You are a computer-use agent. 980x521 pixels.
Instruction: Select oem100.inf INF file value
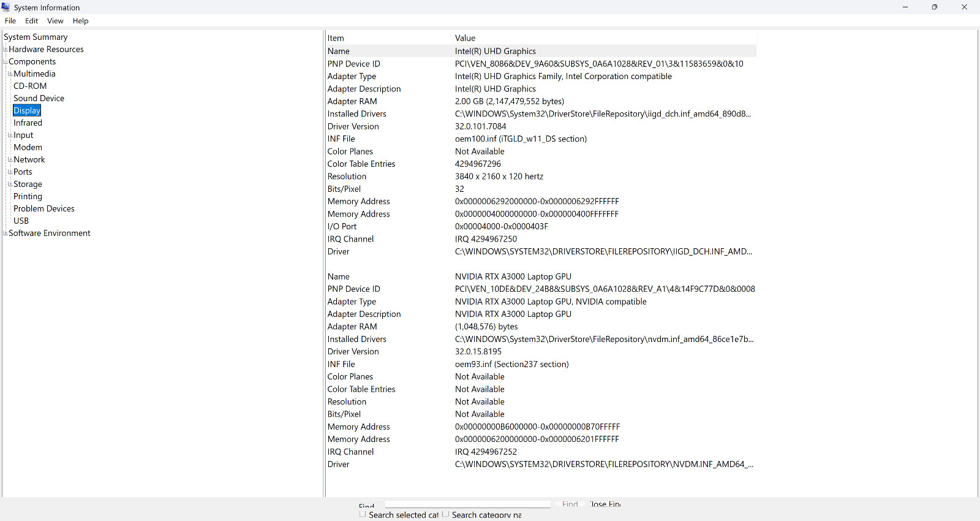pos(521,139)
